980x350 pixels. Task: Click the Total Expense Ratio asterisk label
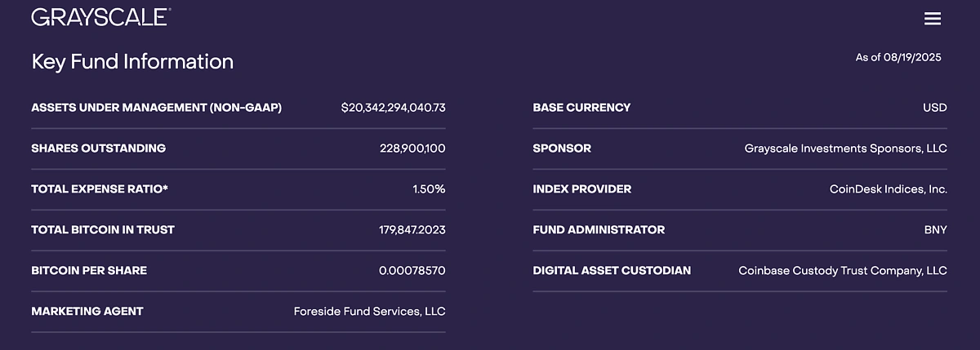click(100, 189)
